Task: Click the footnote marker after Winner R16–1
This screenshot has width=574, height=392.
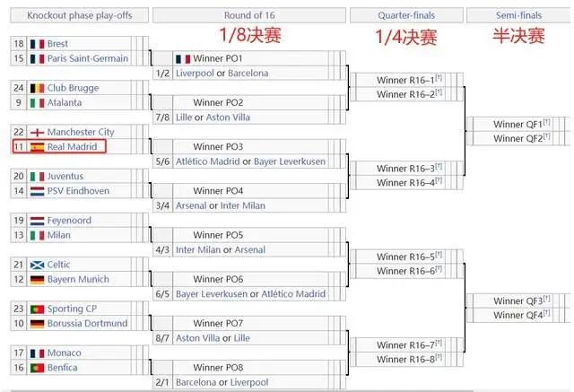Action: pos(439,78)
